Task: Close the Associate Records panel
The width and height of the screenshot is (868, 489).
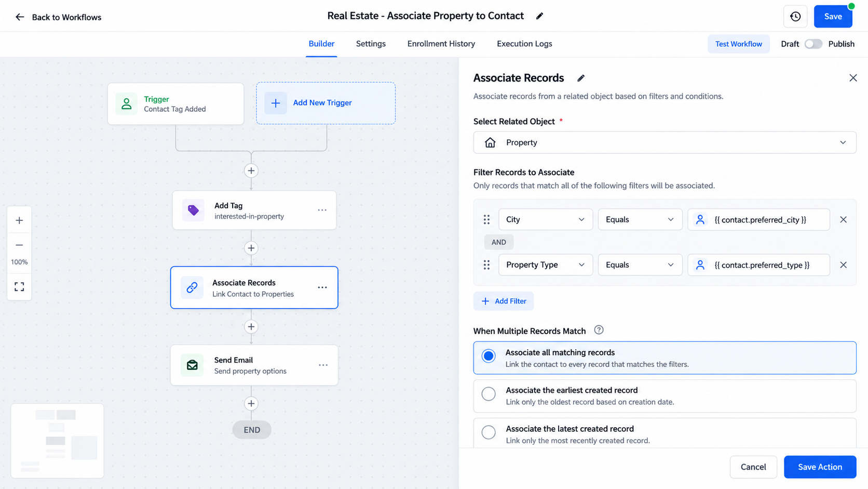Action: tap(853, 78)
